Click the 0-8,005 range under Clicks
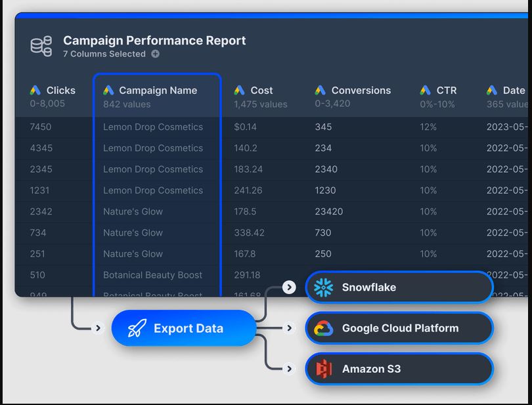Viewport: 532px width, 405px height. point(47,104)
